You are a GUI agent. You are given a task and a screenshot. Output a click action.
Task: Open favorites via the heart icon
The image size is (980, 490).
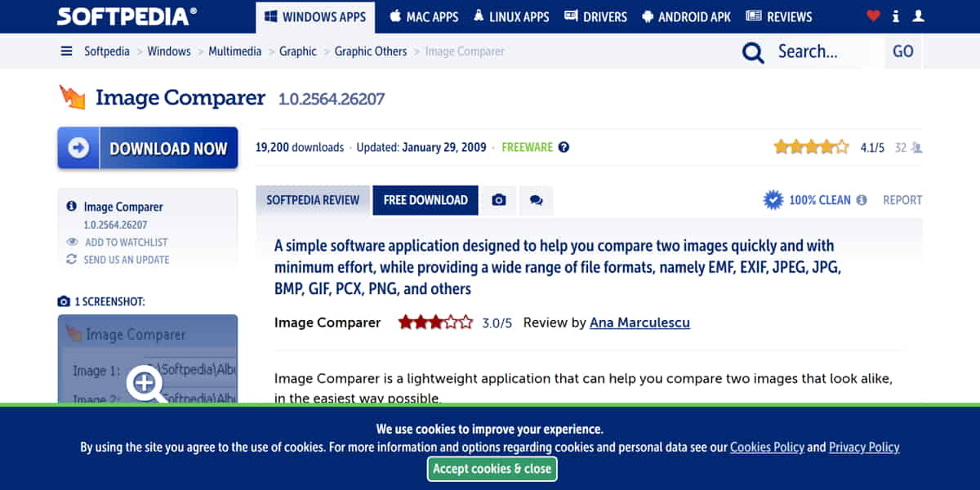coord(873,16)
